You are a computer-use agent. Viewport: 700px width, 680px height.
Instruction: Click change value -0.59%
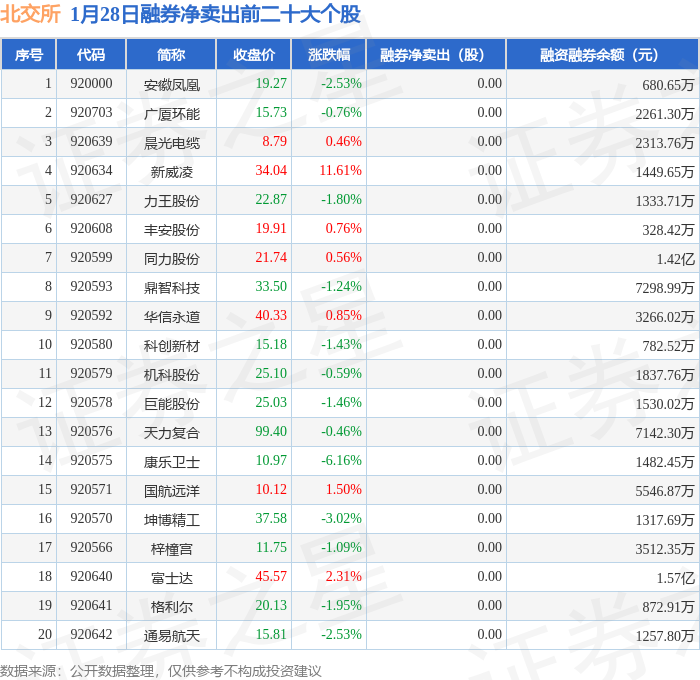tap(342, 374)
